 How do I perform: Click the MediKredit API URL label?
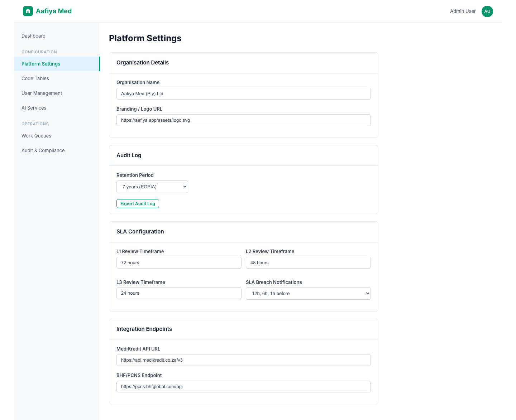[138, 349]
